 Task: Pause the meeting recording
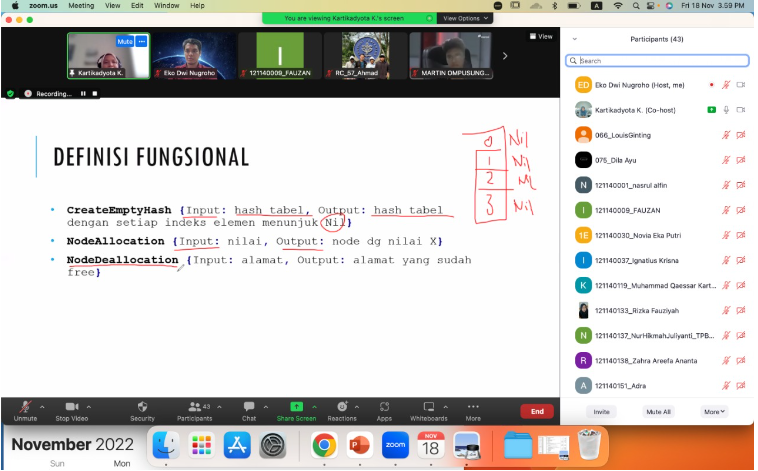point(83,93)
